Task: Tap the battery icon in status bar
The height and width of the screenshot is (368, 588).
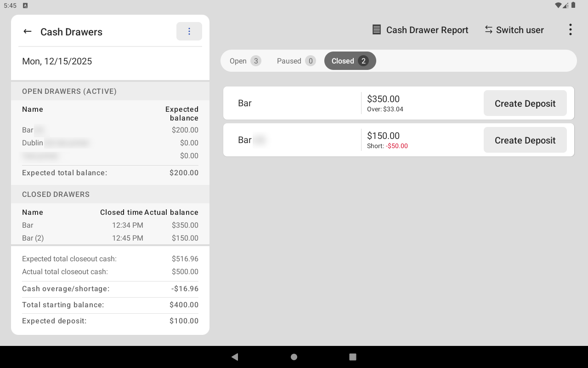Action: 573,6
